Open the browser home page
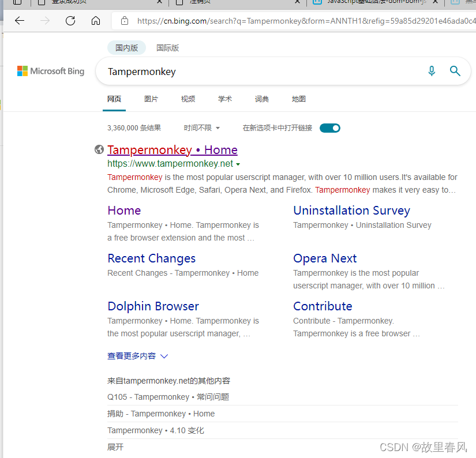The width and height of the screenshot is (476, 458). [x=96, y=21]
